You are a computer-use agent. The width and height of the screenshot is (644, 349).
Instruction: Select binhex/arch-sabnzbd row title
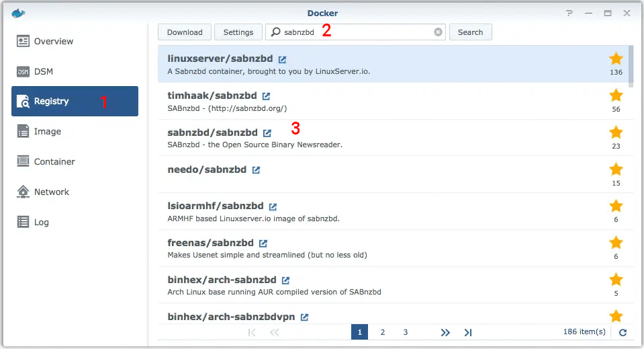tap(222, 280)
